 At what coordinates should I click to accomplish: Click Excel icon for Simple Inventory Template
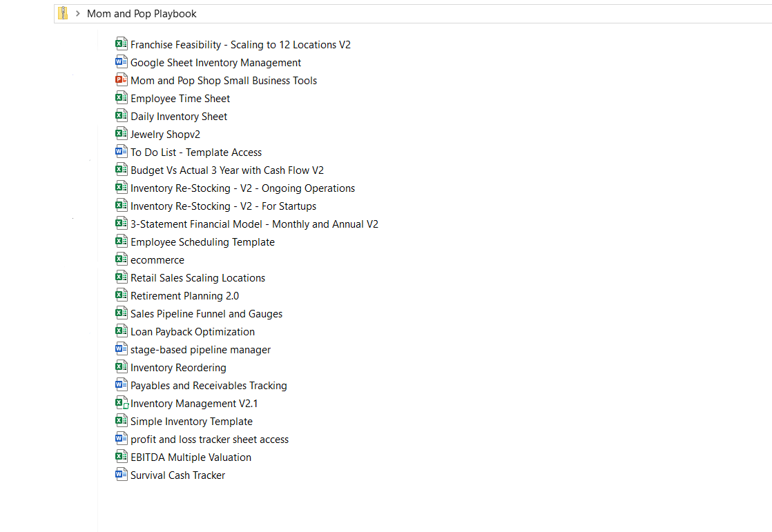click(121, 421)
